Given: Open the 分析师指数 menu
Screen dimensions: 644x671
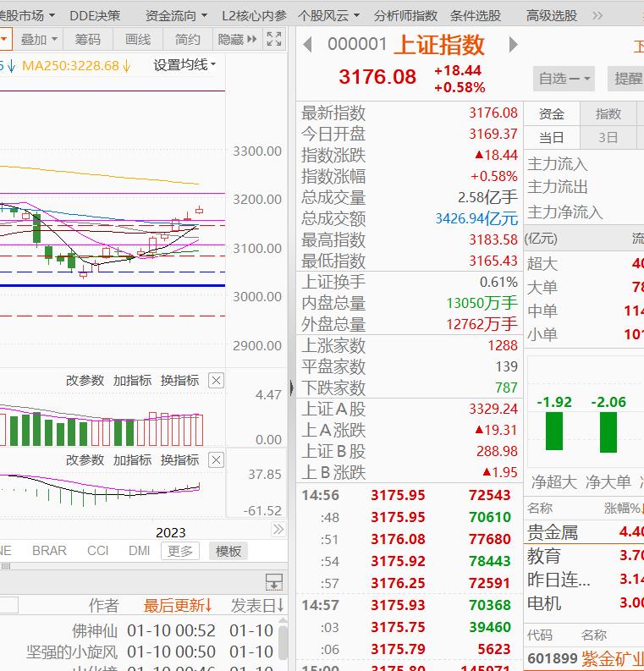Looking at the screenshot, I should point(405,16).
